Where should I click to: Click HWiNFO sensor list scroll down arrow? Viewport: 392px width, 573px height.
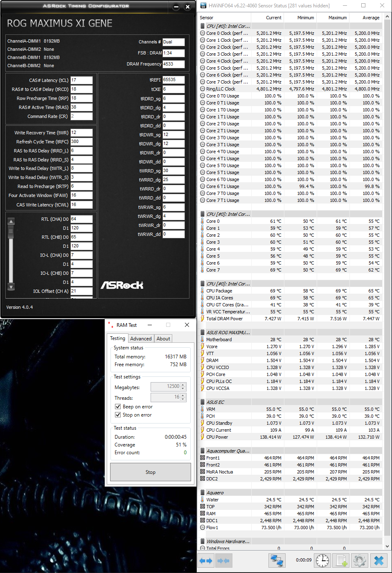387,546
